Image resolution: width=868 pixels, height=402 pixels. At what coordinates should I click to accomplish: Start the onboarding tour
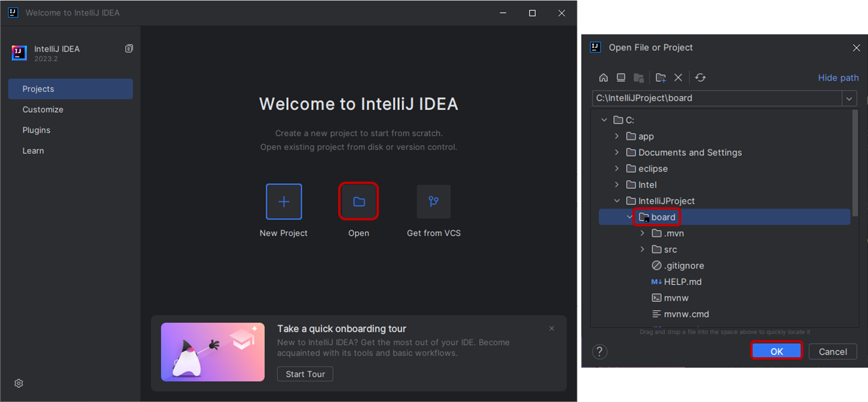(305, 374)
